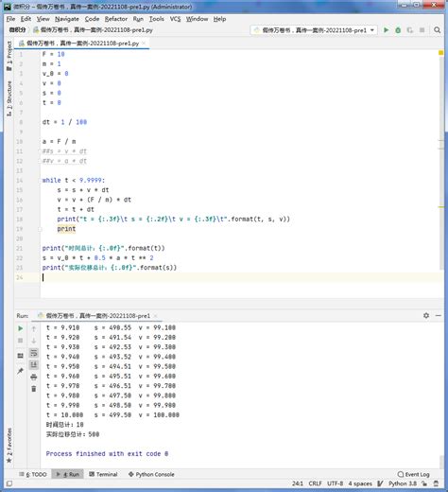Click the Run panel settings gear
The width and height of the screenshot is (448, 492).
click(x=426, y=315)
